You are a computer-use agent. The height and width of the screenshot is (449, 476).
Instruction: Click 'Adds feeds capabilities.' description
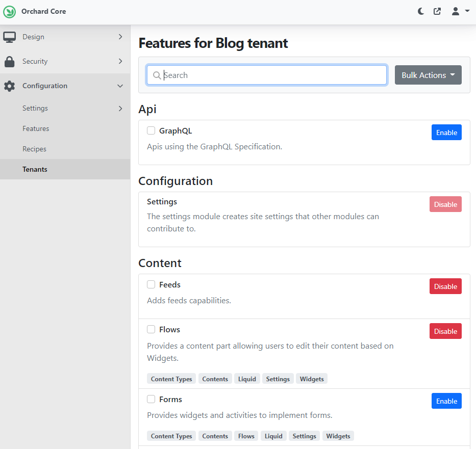[189, 300]
